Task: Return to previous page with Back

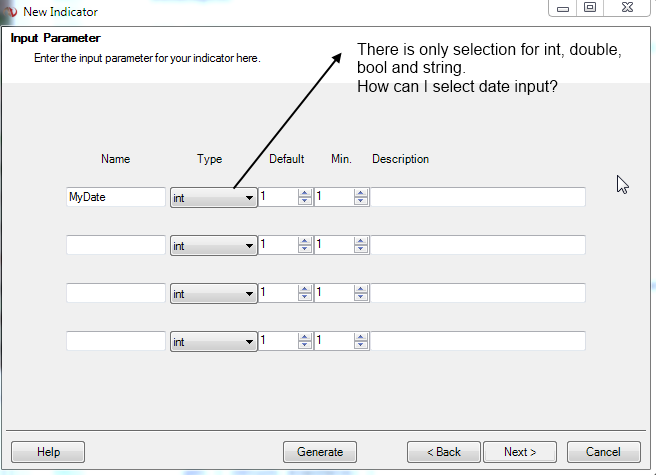Action: (x=444, y=452)
